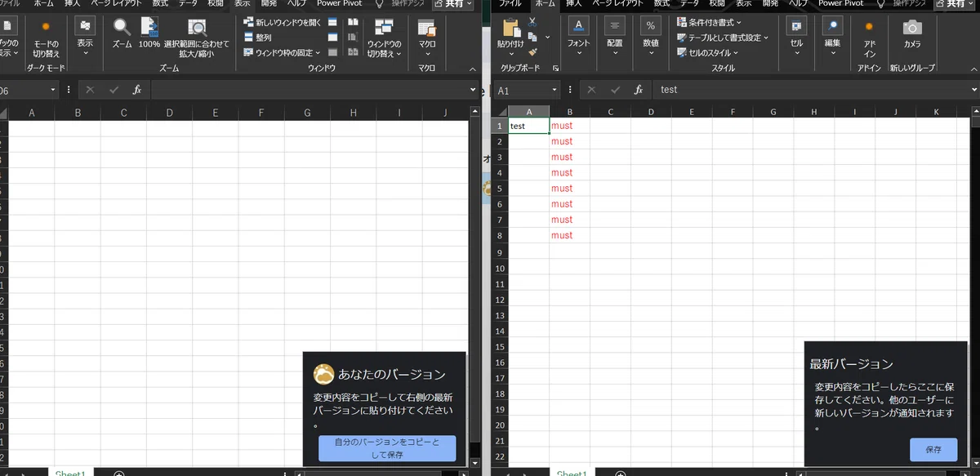Click the Sheet1 tab in left window
The image size is (980, 476).
pos(70,473)
